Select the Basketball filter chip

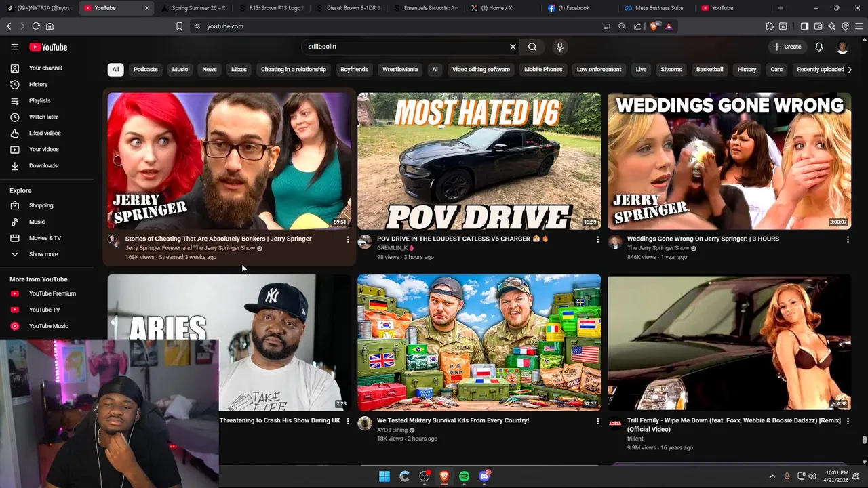pos(709,69)
